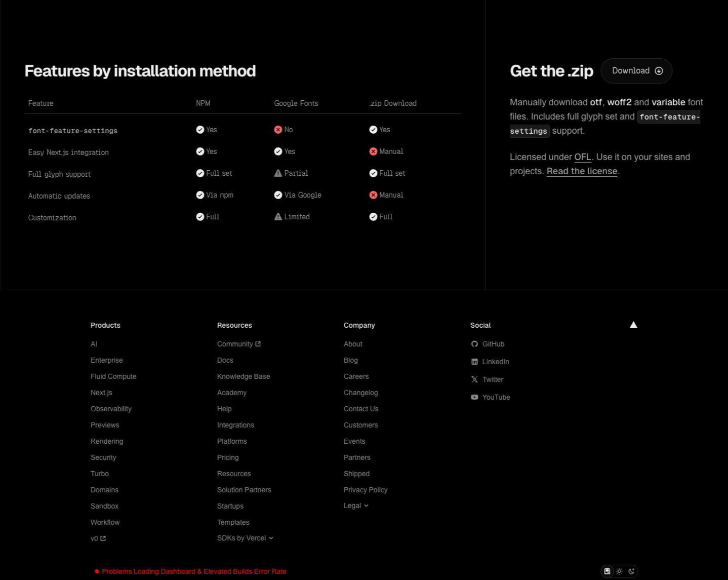Open the Turbo footer link
Screen dimensions: 728x580
click(x=100, y=474)
